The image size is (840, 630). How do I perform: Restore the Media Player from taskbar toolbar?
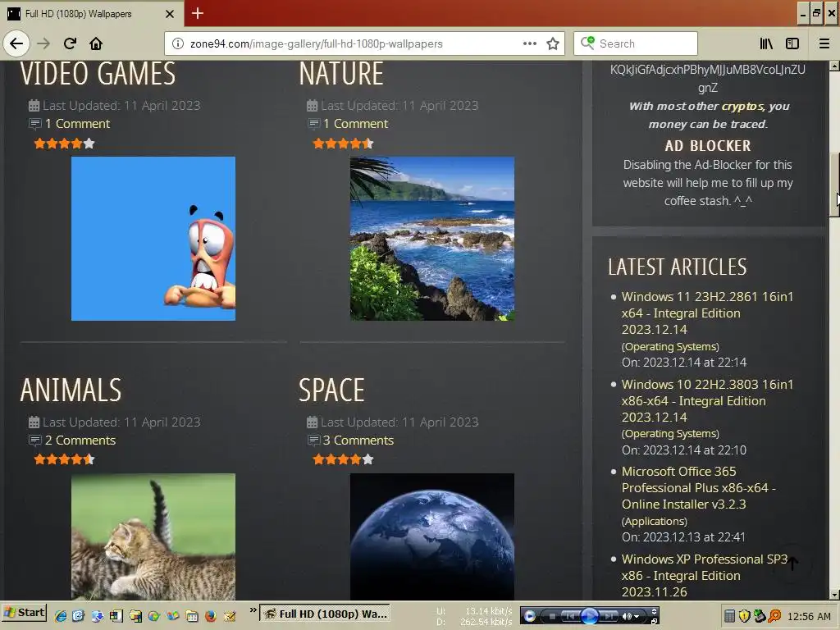(x=654, y=622)
